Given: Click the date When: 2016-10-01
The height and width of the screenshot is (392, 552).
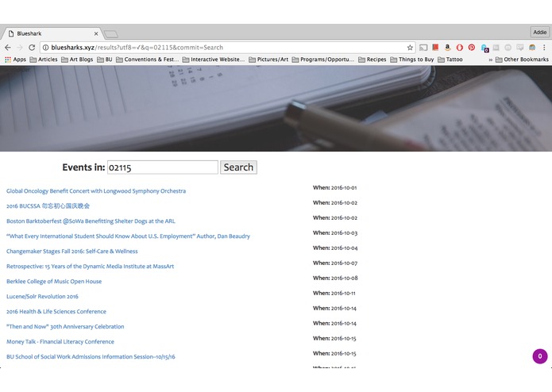Looking at the screenshot, I should [x=335, y=188].
